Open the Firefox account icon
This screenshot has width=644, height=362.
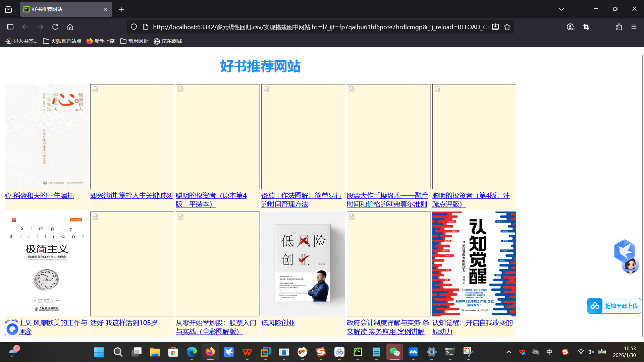570,27
